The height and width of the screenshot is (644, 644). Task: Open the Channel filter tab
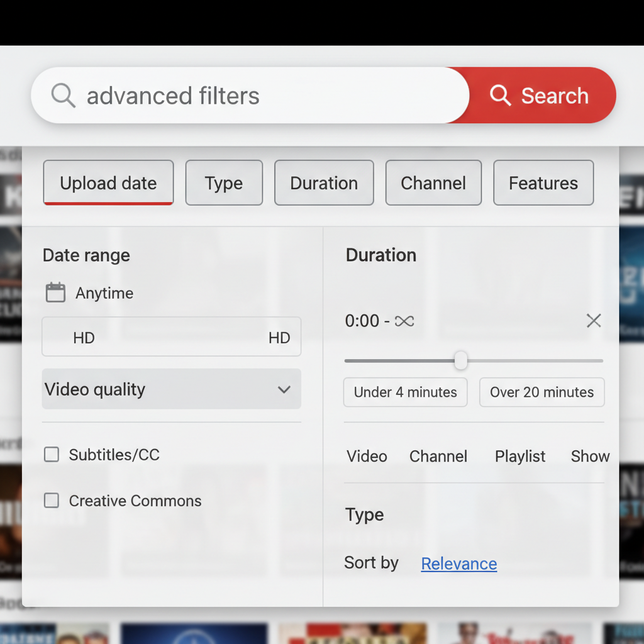(x=433, y=183)
